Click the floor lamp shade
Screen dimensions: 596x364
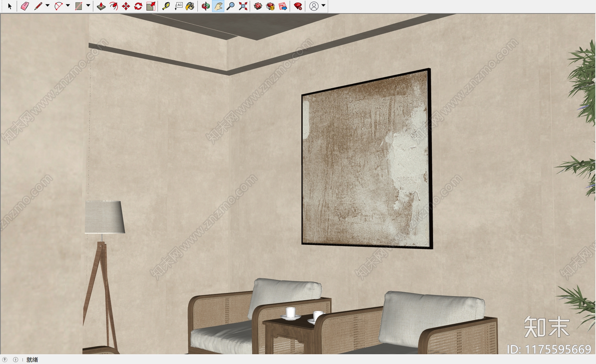pyautogui.click(x=104, y=217)
